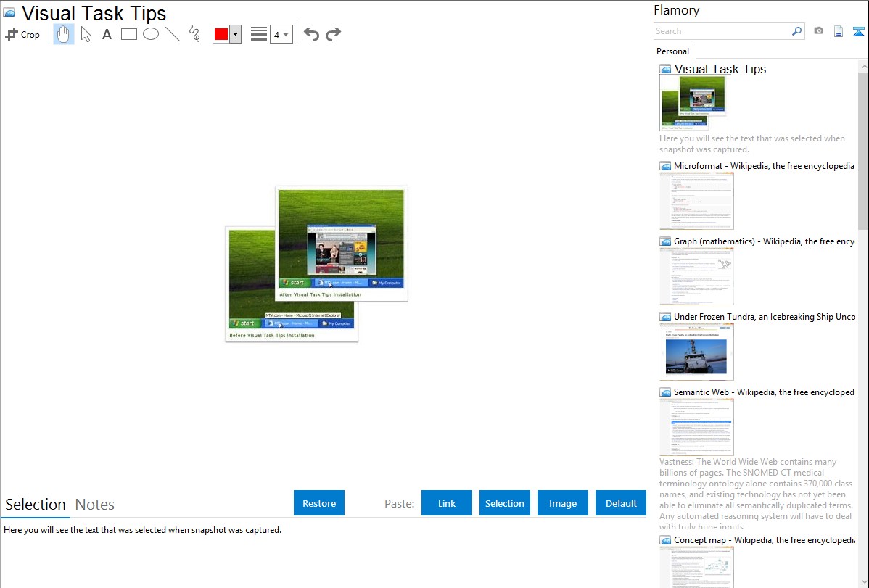Switch to the Personal tab

tap(672, 51)
